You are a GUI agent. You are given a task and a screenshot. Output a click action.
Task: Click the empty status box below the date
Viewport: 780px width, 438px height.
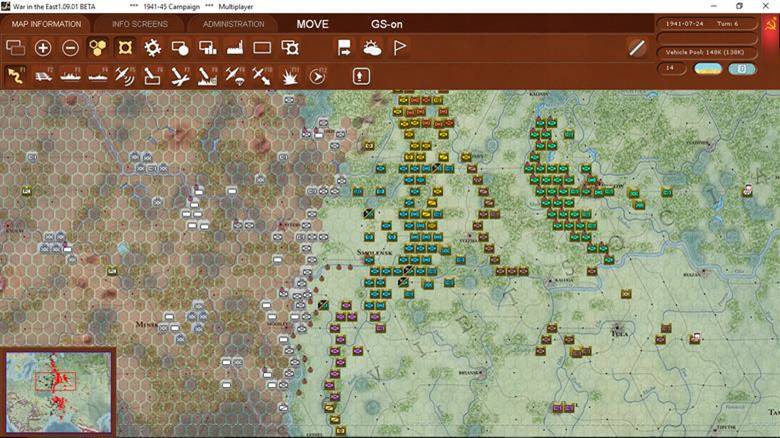tap(707, 38)
